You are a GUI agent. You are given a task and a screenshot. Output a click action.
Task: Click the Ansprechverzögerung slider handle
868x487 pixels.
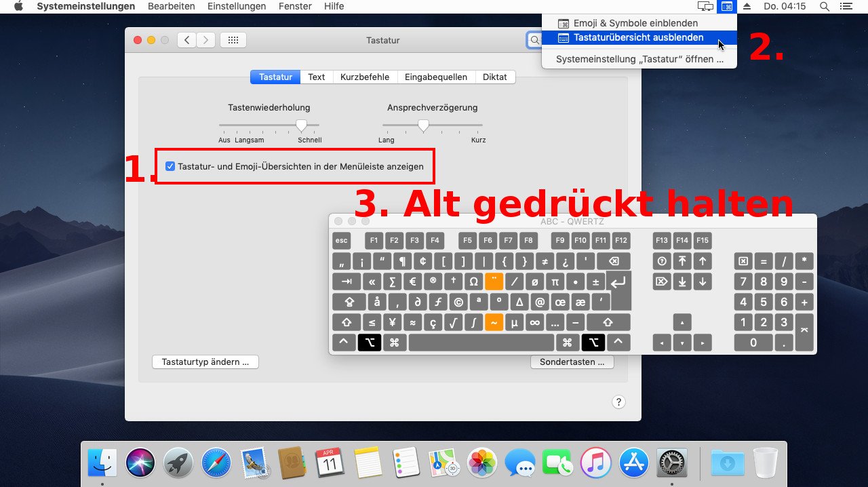[424, 125]
